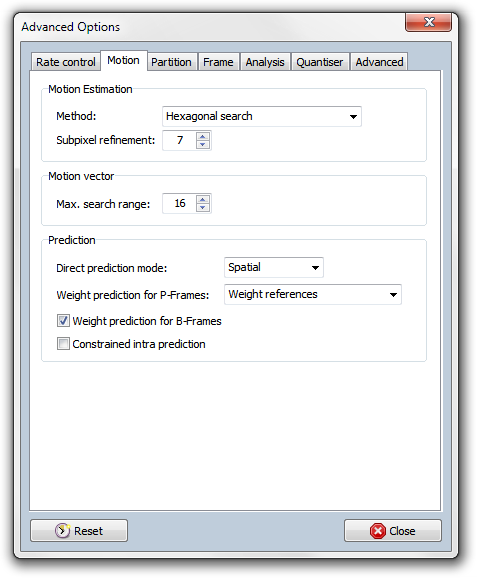Close dialog using title bar X
Image resolution: width=477 pixels, height=578 pixels.
click(x=429, y=22)
